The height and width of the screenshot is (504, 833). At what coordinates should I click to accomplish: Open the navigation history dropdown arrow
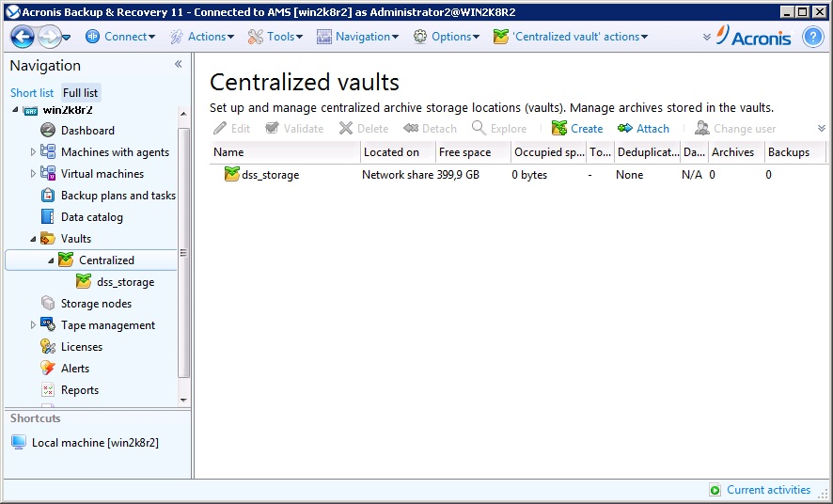pos(67,38)
